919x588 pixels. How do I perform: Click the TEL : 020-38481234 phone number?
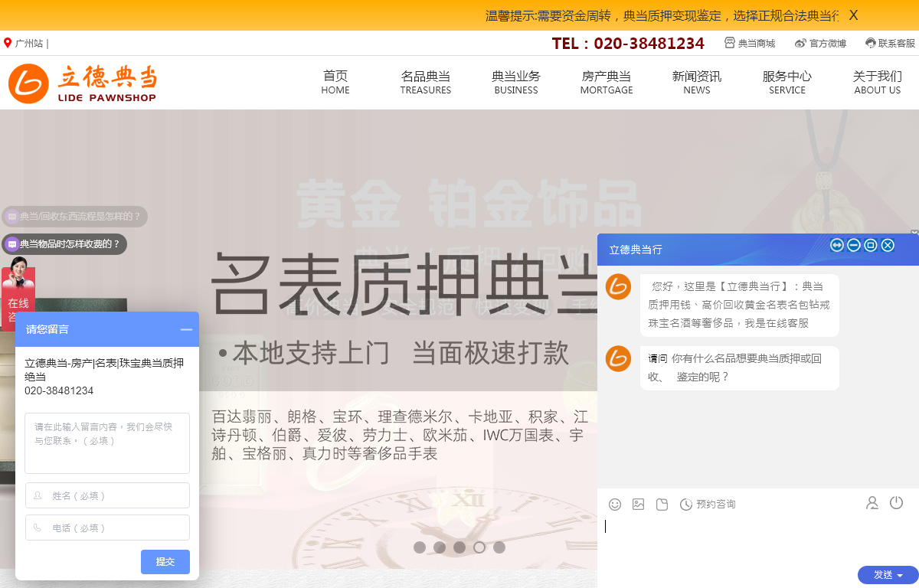628,44
